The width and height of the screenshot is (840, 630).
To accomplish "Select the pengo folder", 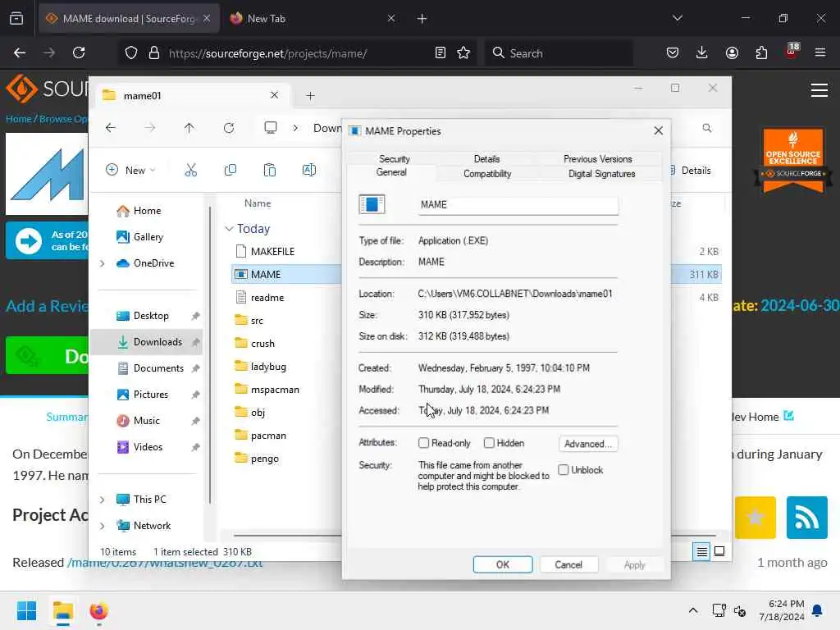I will 265,459.
